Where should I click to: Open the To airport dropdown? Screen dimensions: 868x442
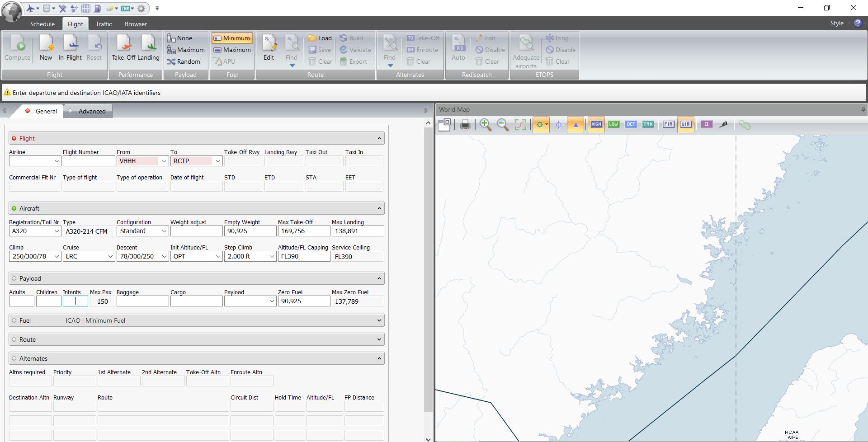point(218,161)
